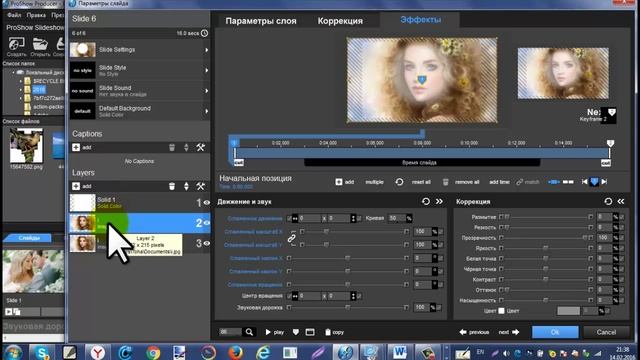The height and width of the screenshot is (360, 640).
Task: Select the Solid 1 layer thumbnail
Action: click(x=82, y=202)
